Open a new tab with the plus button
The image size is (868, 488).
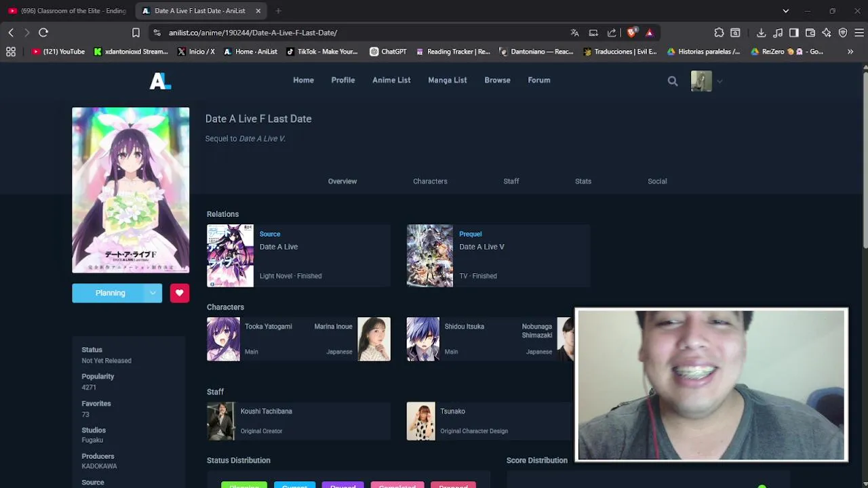[x=278, y=11]
